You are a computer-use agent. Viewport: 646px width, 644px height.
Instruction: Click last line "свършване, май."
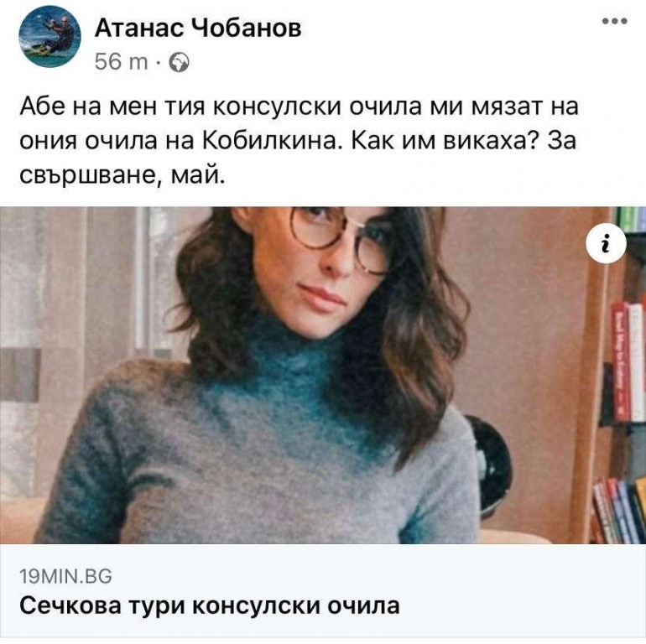coord(122,177)
